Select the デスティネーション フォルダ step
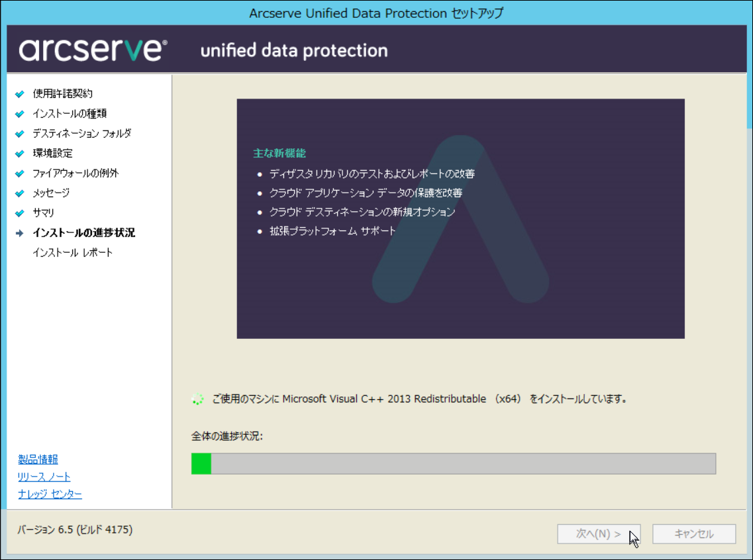This screenshot has width=753, height=560. tap(82, 134)
